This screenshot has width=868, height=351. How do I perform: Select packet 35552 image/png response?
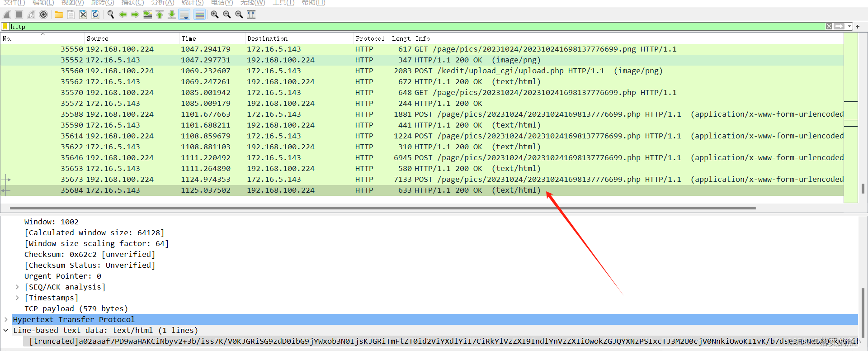(x=422, y=60)
